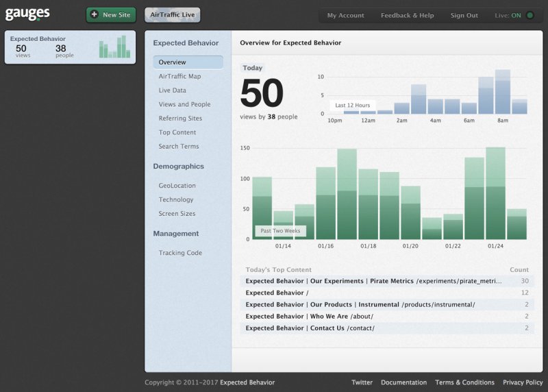Go to Views and People
Screen dimensions: 548x392
[x=184, y=104]
